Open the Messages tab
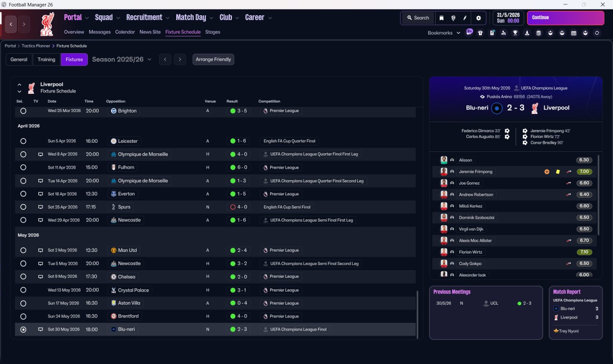The width and height of the screenshot is (613, 364). tap(100, 32)
